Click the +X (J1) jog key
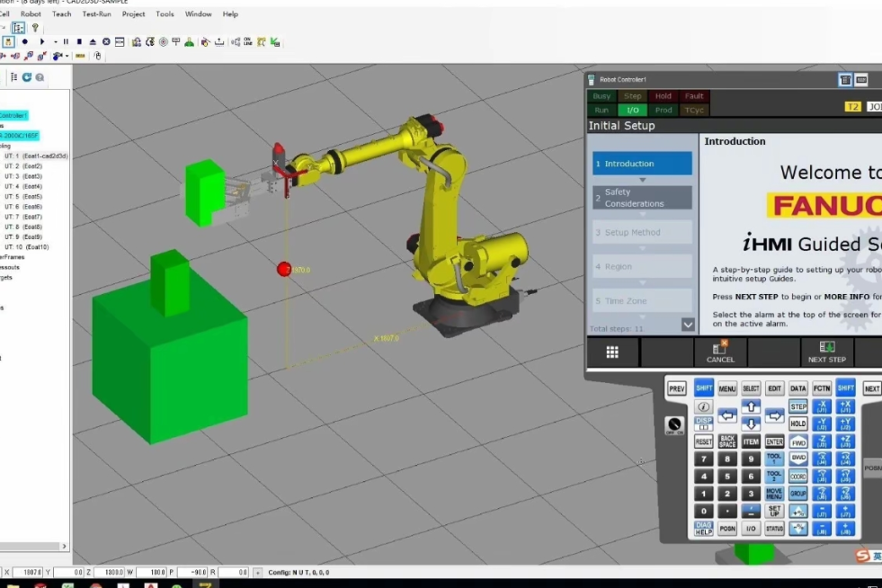The height and width of the screenshot is (588, 882). click(x=845, y=406)
